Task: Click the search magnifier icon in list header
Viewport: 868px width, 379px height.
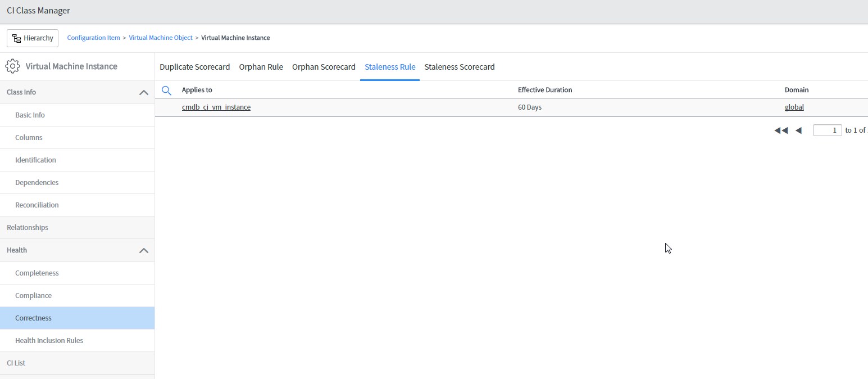Action: [166, 90]
